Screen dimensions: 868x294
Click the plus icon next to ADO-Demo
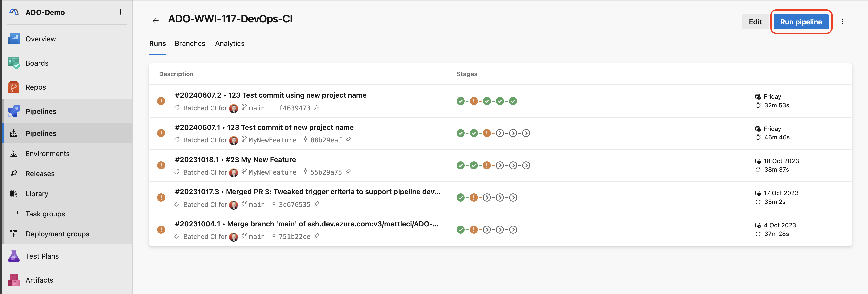[x=120, y=12]
